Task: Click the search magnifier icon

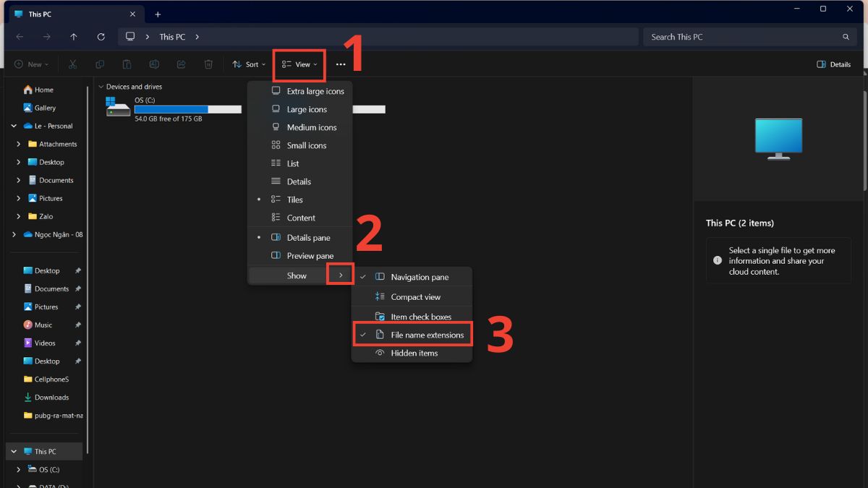Action: (846, 37)
